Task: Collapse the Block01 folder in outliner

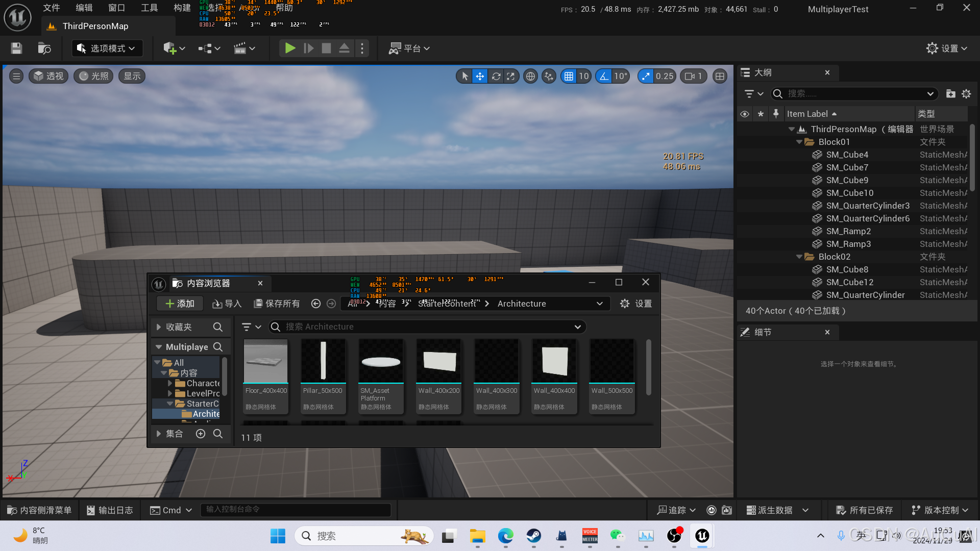Action: click(799, 142)
